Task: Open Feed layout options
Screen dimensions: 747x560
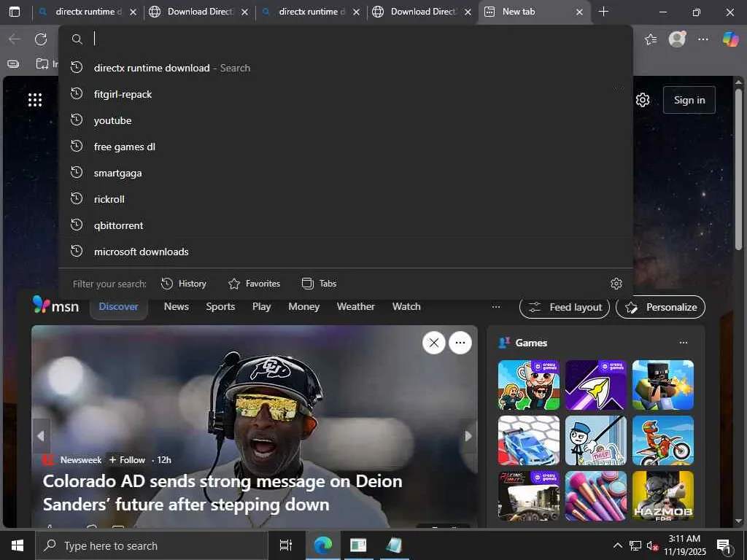Action: (x=565, y=307)
